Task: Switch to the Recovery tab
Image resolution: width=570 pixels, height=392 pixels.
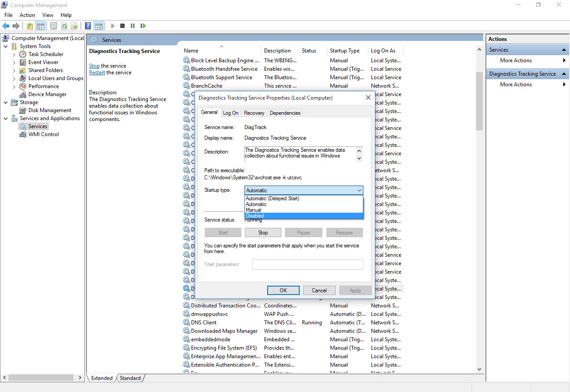Action: tap(254, 113)
